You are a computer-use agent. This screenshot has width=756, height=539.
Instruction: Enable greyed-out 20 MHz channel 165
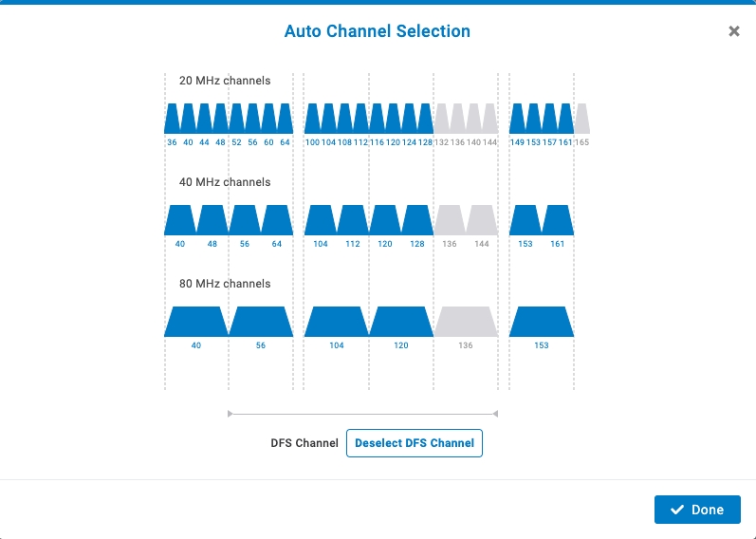tap(581, 119)
